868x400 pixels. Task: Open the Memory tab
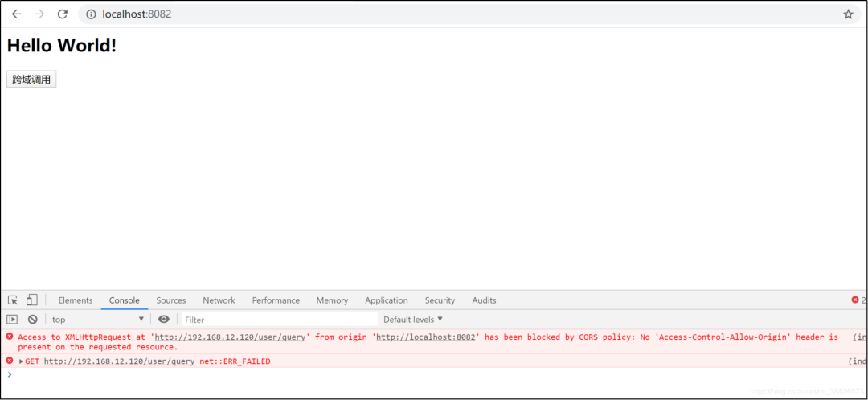332,300
